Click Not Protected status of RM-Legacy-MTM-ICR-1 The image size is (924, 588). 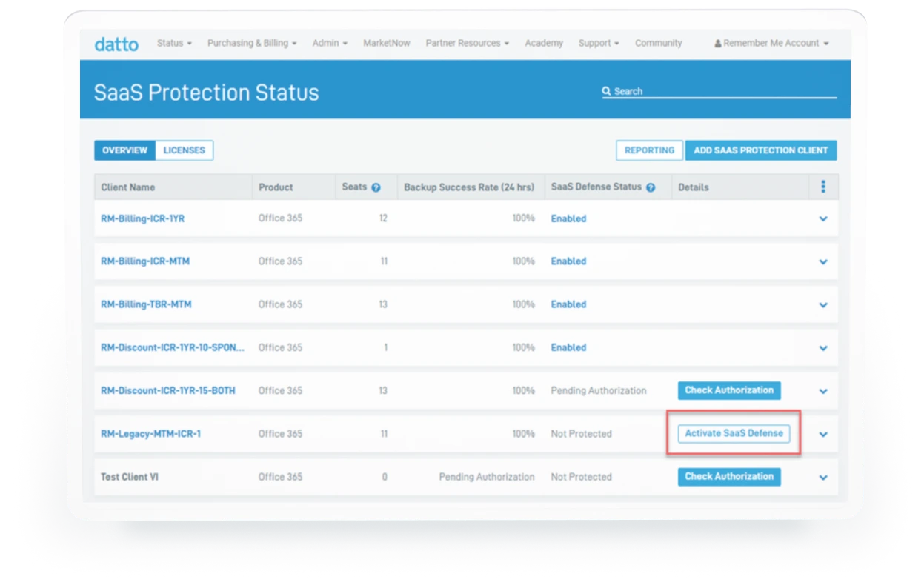coord(581,434)
